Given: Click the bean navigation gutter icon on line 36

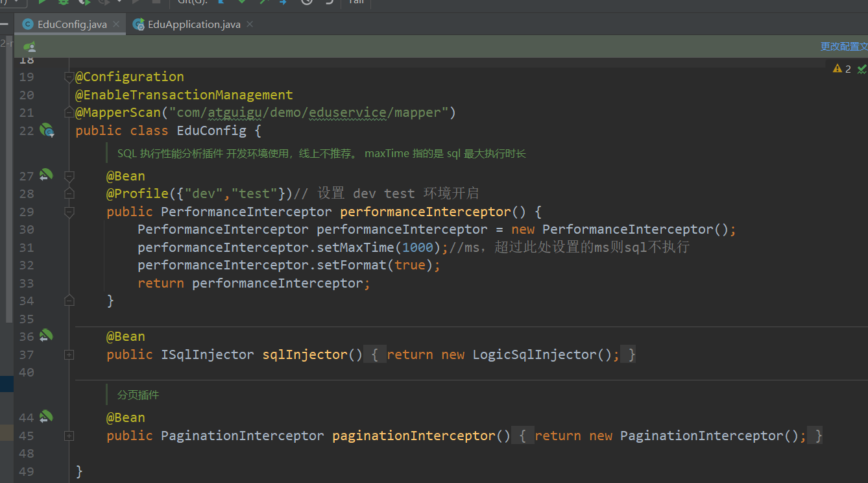Looking at the screenshot, I should click(x=45, y=336).
